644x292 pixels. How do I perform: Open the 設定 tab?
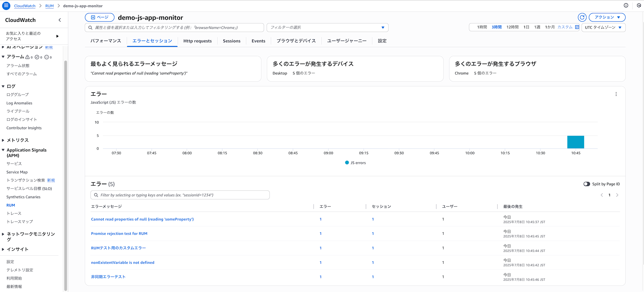[x=382, y=41]
